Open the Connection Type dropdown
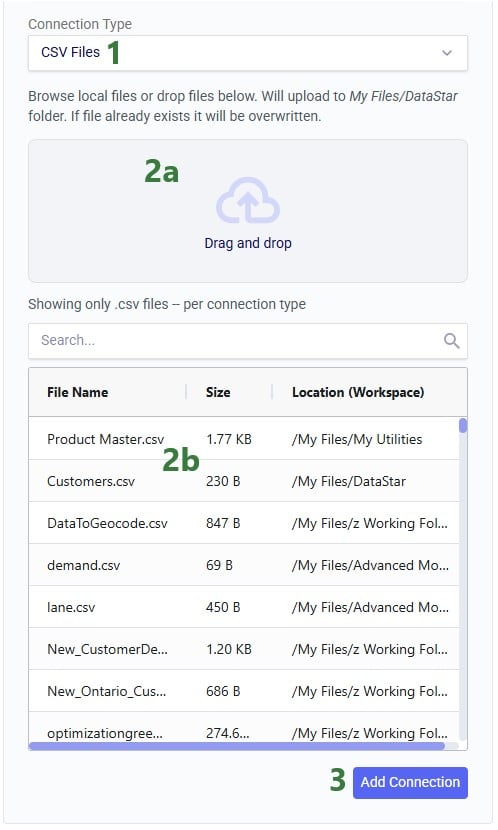 (x=248, y=52)
